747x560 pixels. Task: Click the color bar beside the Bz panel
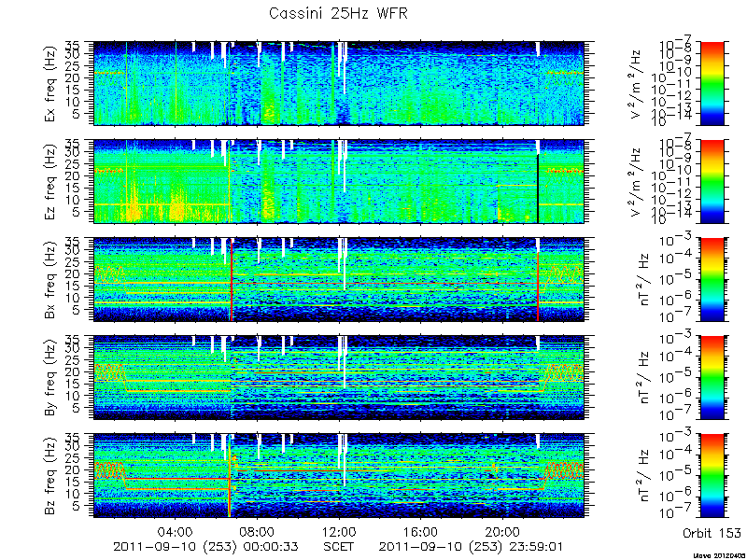coord(712,476)
